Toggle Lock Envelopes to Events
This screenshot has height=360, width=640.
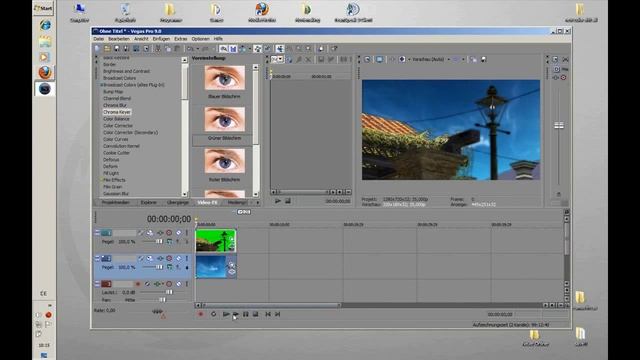(258, 49)
